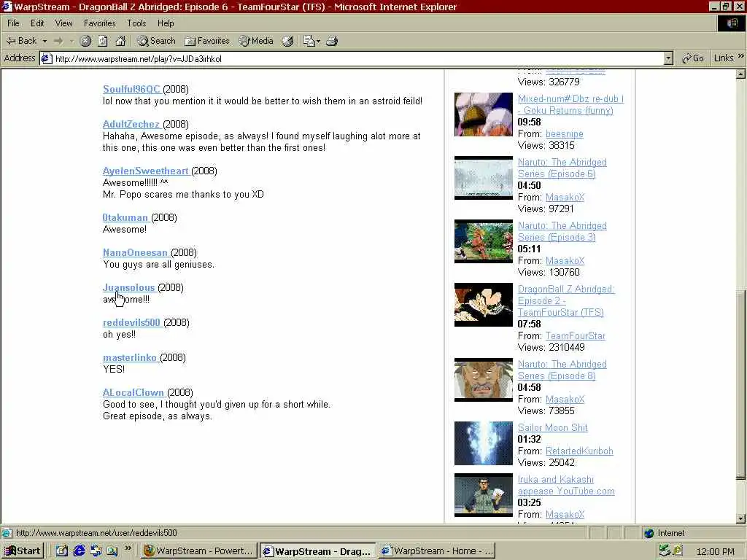Open Juansolous user profile link
747x560 pixels.
[128, 287]
